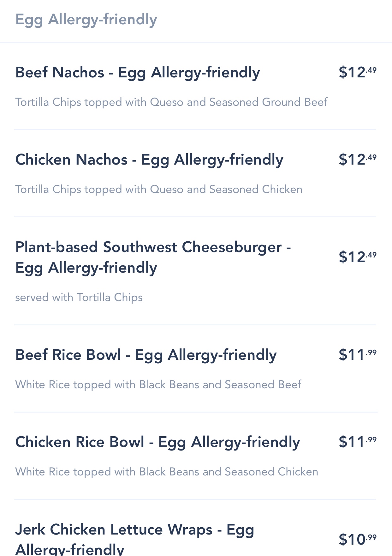Tap the Chicken Rice Bowl $11.99 price
392x556 pixels.
(357, 442)
